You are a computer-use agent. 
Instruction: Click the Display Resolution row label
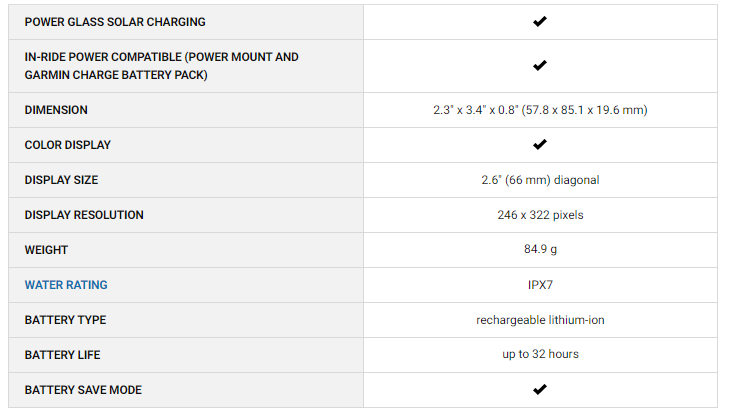click(84, 215)
